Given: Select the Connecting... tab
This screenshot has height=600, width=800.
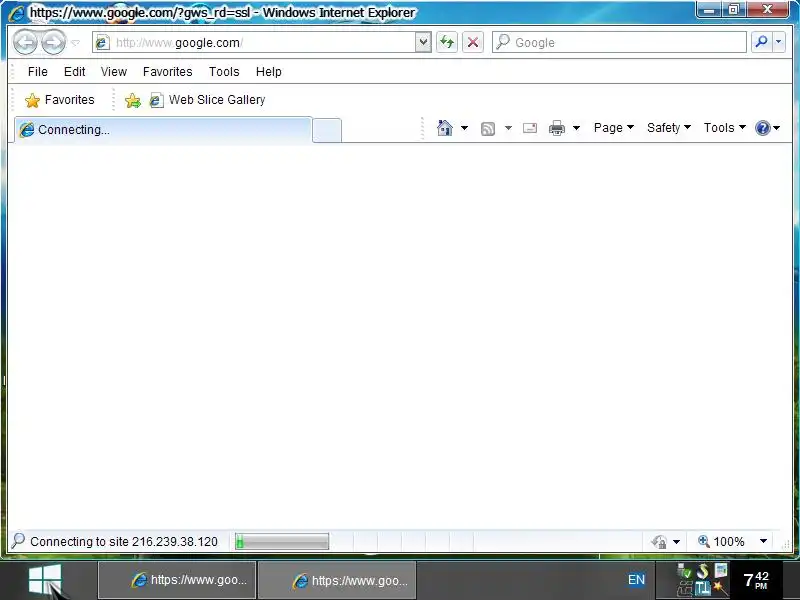Looking at the screenshot, I should coord(163,130).
